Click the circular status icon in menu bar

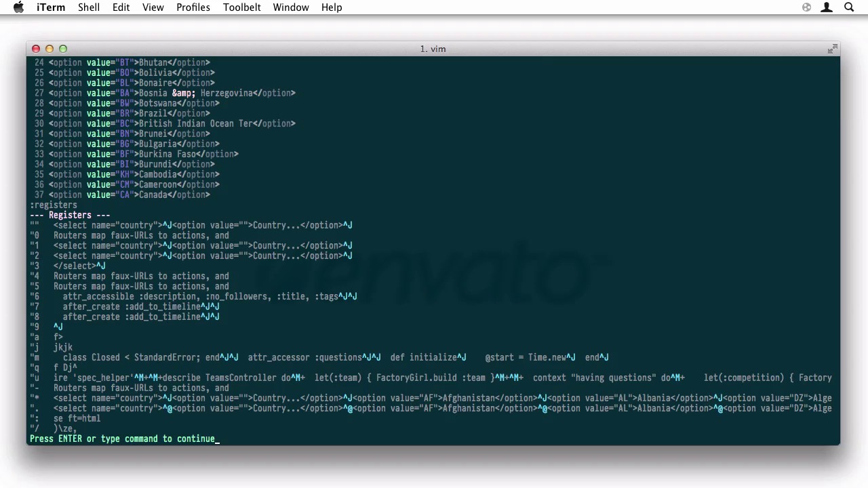pos(806,7)
